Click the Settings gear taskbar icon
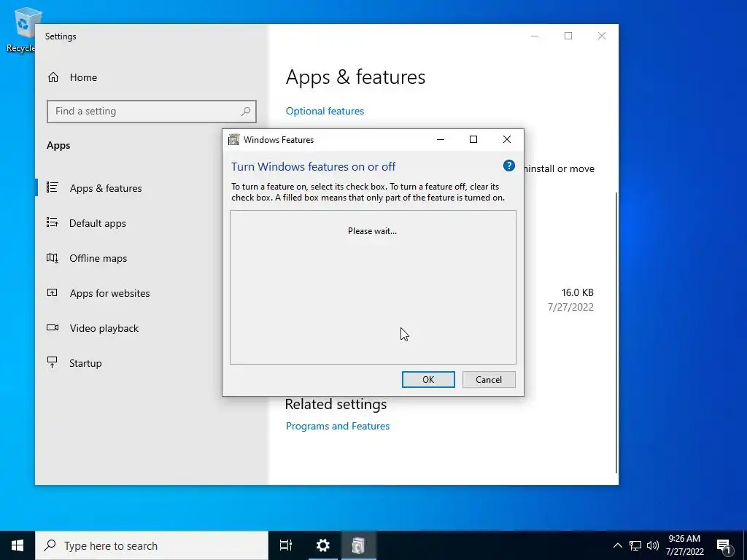 click(323, 545)
